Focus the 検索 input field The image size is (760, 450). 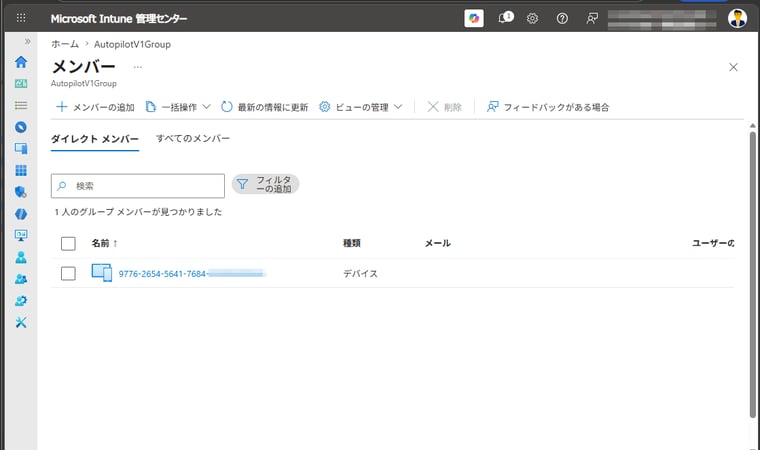tap(138, 186)
